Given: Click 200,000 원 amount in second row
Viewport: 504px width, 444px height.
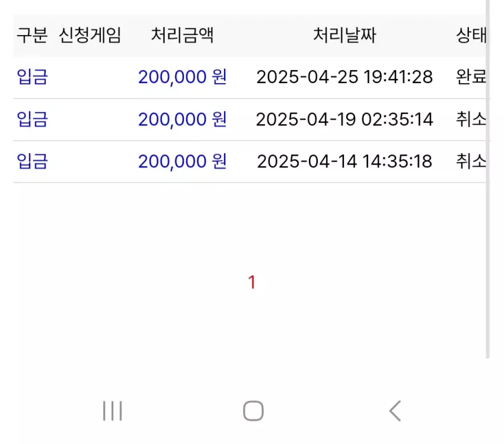Looking at the screenshot, I should (182, 119).
